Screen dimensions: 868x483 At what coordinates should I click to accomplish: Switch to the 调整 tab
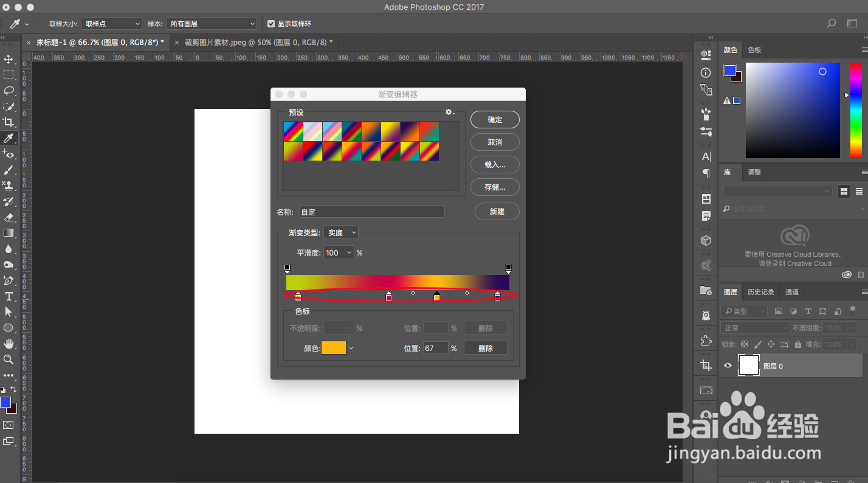tap(754, 172)
